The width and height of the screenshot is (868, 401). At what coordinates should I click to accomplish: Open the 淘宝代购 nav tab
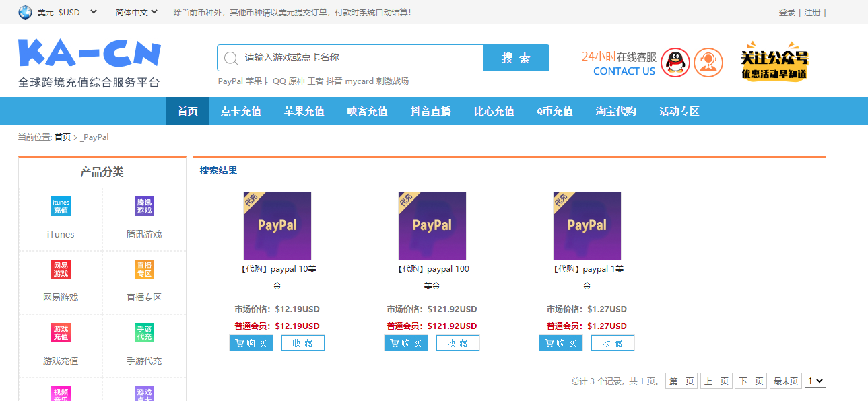[x=615, y=111]
